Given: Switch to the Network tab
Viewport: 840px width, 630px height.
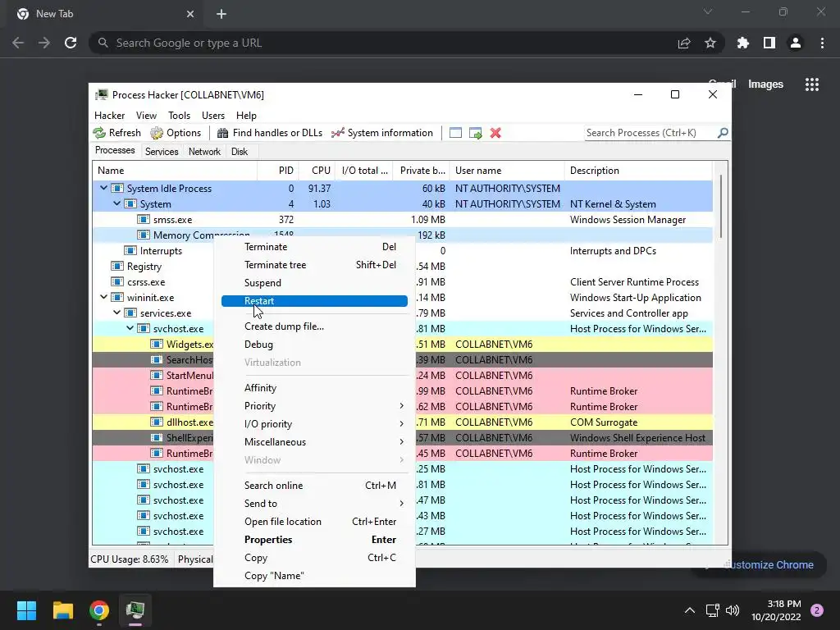Looking at the screenshot, I should point(204,152).
